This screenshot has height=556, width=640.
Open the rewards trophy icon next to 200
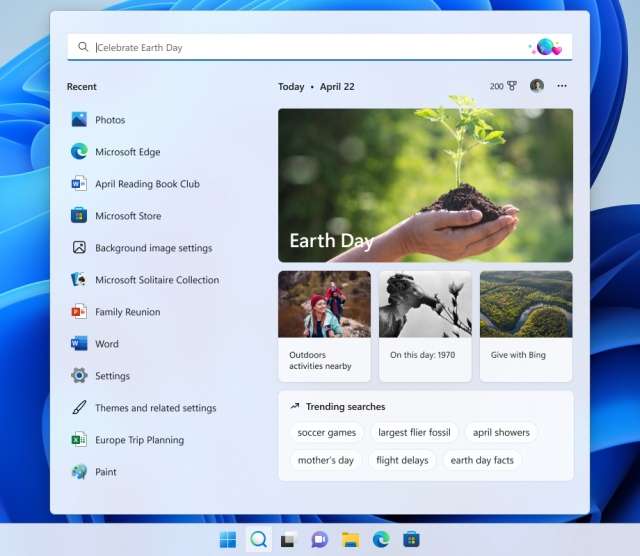[511, 86]
